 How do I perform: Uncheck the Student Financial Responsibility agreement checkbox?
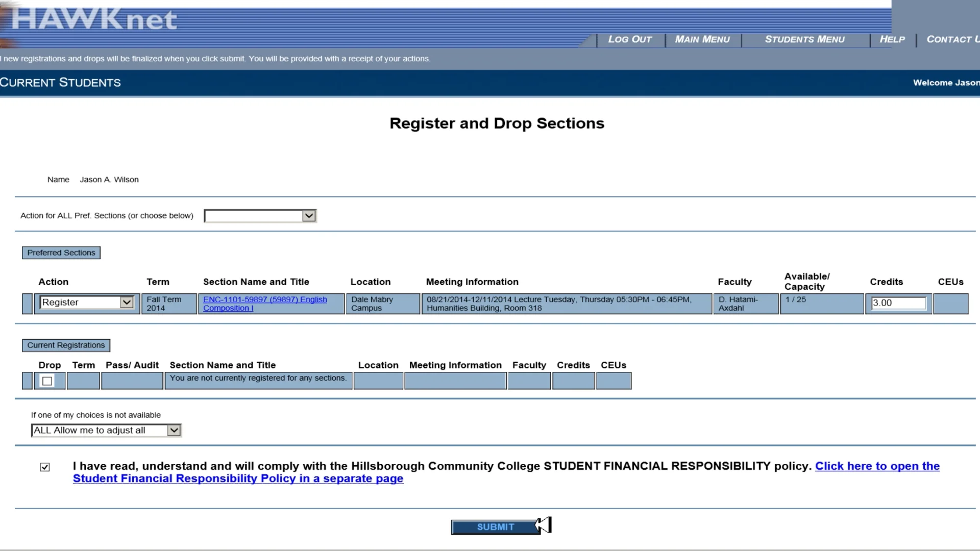coord(45,467)
